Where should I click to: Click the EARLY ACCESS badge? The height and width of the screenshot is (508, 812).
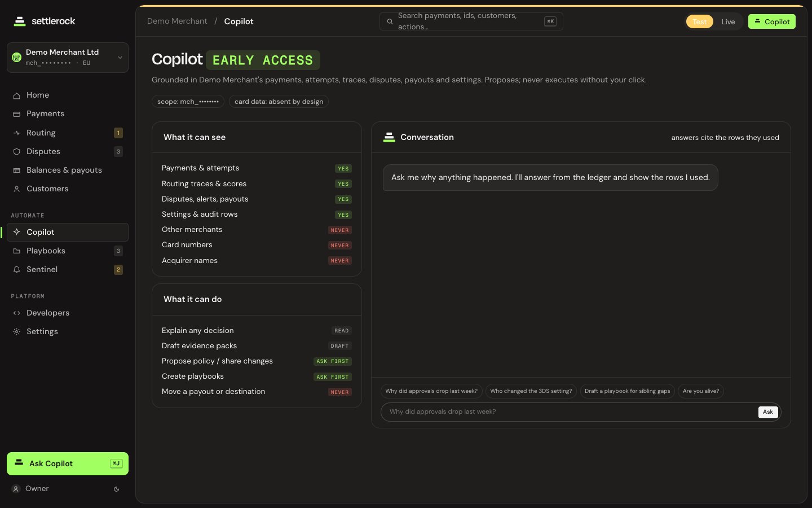pyautogui.click(x=263, y=60)
